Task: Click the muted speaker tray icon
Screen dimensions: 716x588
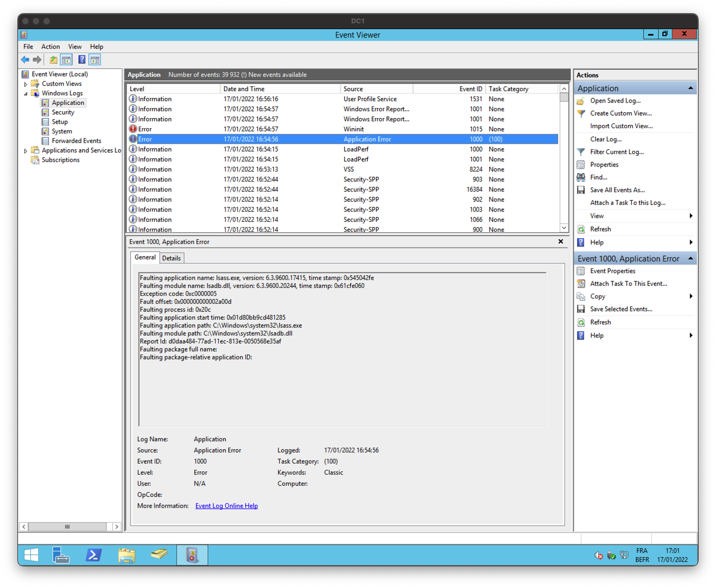Action: point(598,555)
